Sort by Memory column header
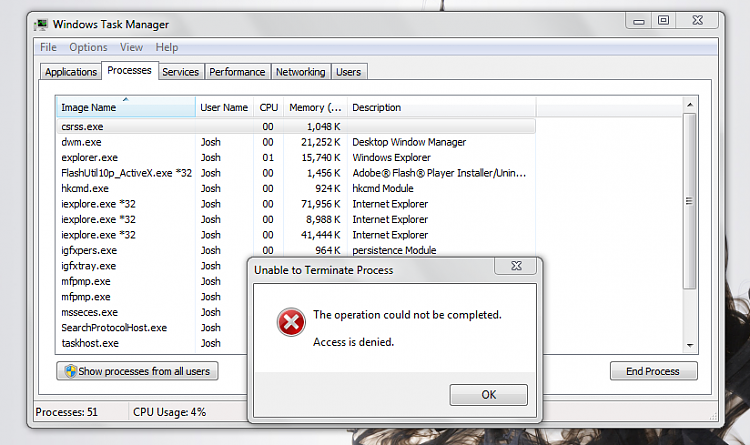Viewport: 750px width, 445px height. pyautogui.click(x=315, y=107)
